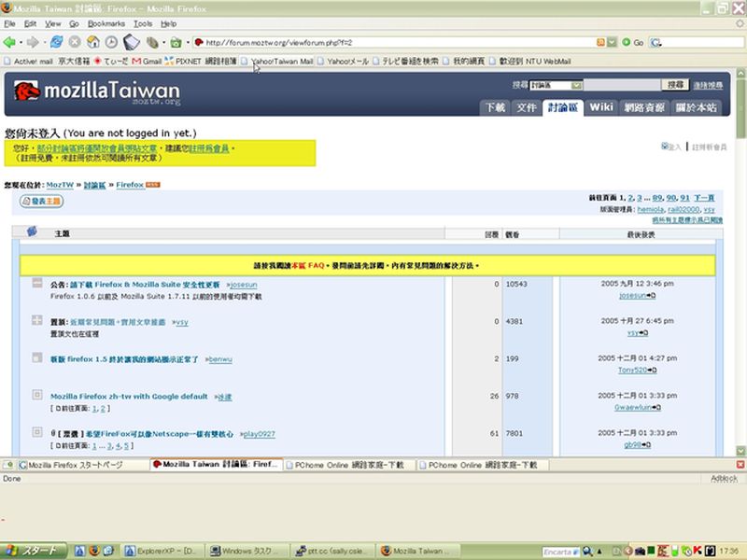Click the orange RSS feed icon in address bar

(600, 42)
